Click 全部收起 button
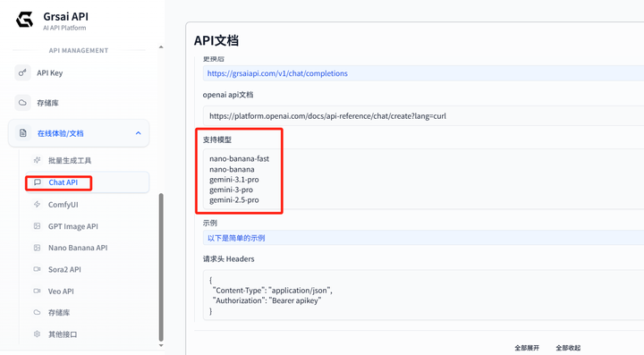 tap(568, 348)
